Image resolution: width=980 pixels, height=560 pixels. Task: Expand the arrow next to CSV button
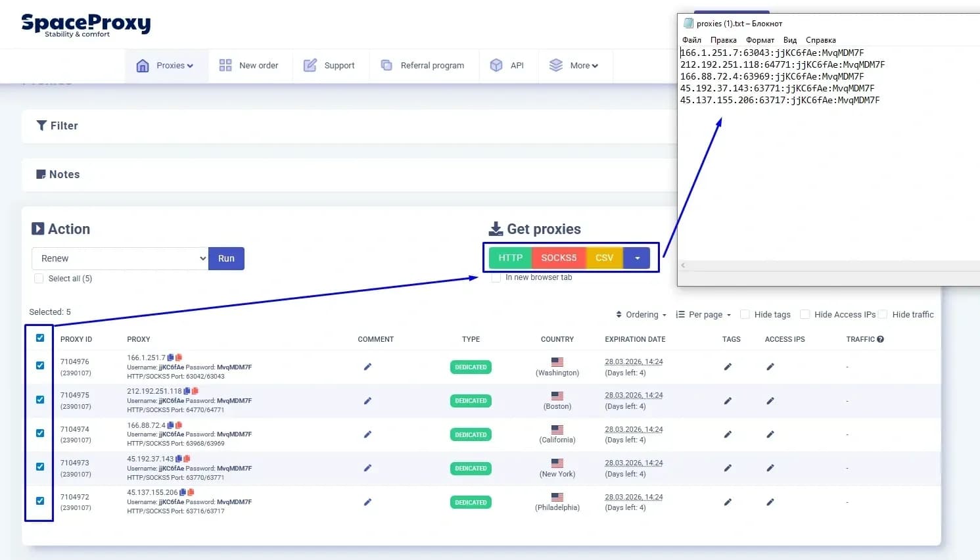[x=636, y=258]
